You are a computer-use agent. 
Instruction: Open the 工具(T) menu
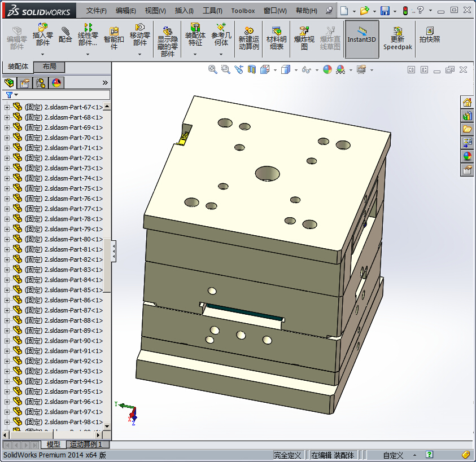pyautogui.click(x=212, y=11)
